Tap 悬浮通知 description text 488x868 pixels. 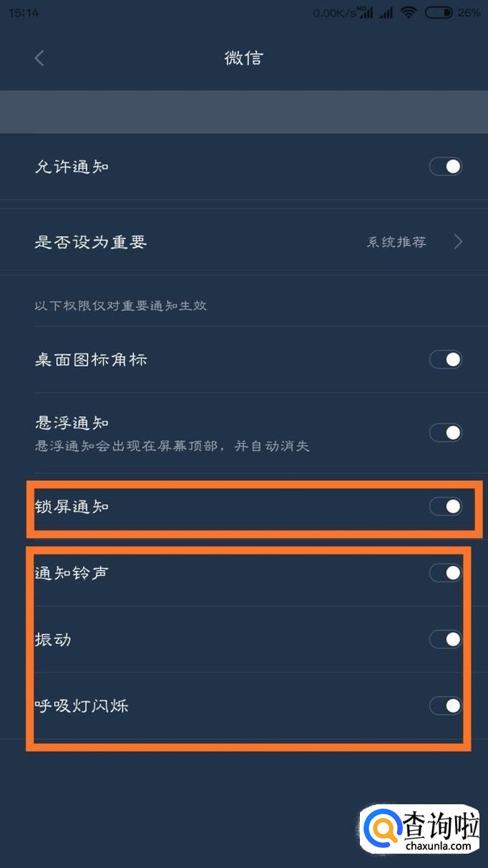pyautogui.click(x=172, y=446)
